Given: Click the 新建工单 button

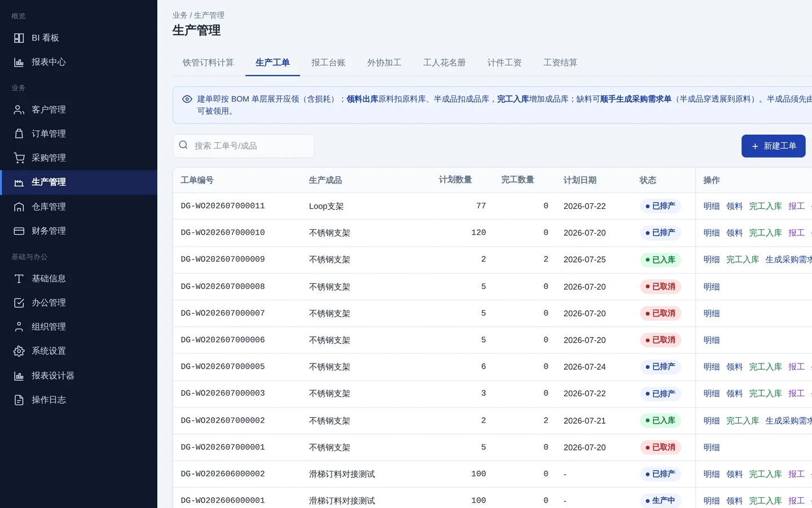Looking at the screenshot, I should [x=773, y=146].
